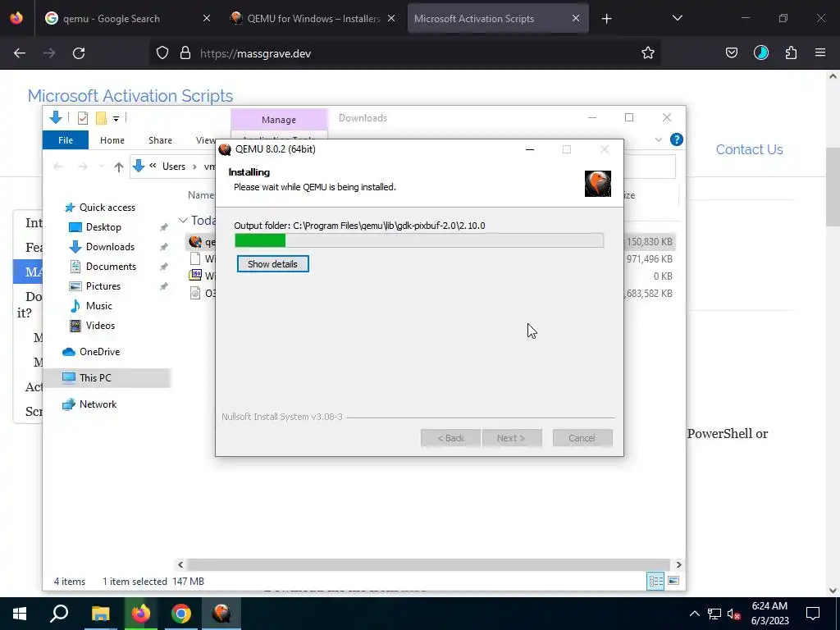Show hidden system tray icons
The width and height of the screenshot is (840, 630).
point(694,614)
